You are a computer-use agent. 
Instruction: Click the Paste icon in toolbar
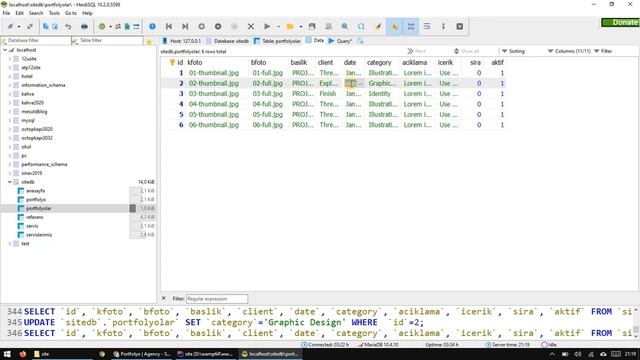55,27
